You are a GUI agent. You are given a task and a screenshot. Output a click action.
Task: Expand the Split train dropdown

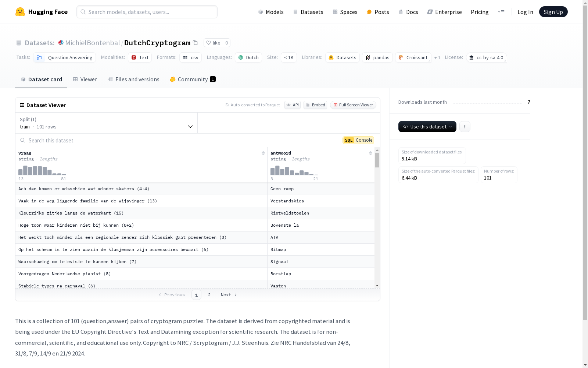[107, 123]
